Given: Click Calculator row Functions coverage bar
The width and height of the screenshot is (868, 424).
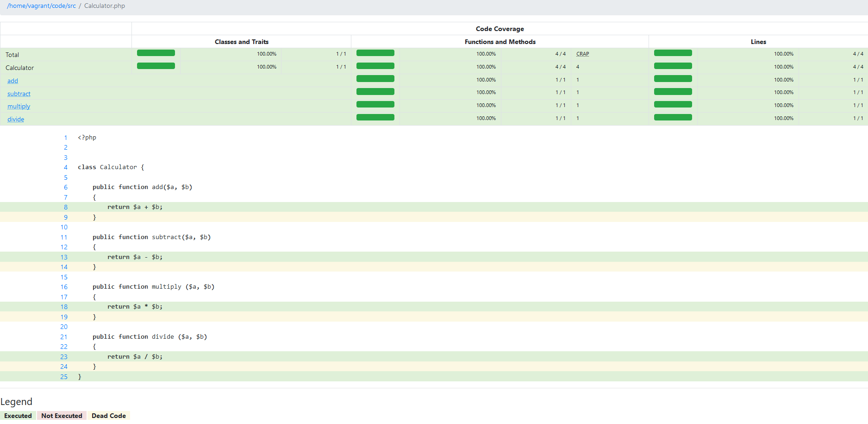Looking at the screenshot, I should point(375,66).
